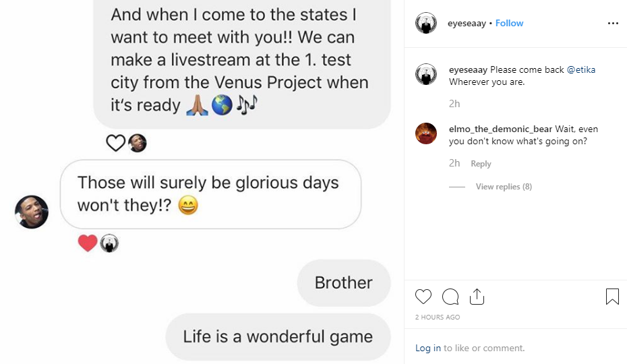Click the sender's avatar beside the glorious days message

[32, 212]
